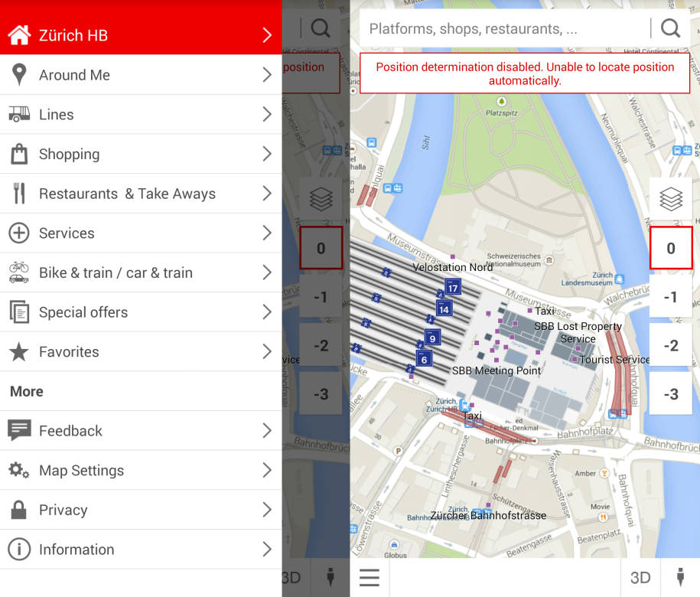The height and width of the screenshot is (597, 700).
Task: Open the Privacy entry
Action: click(141, 510)
